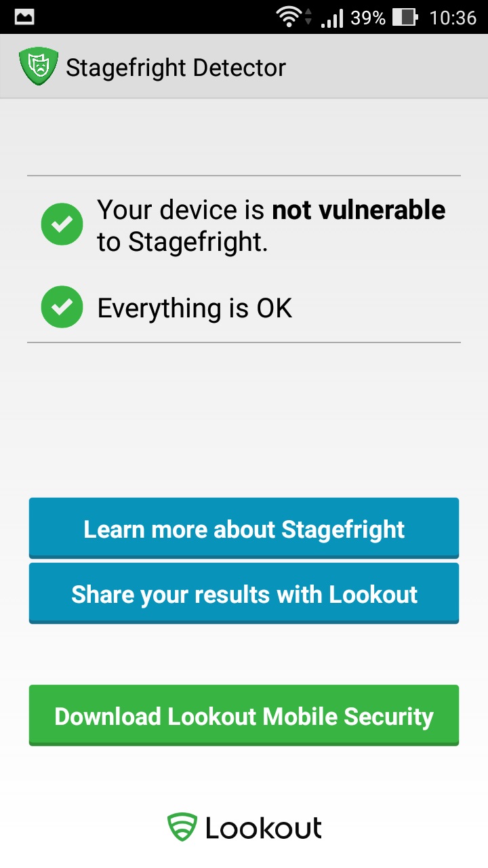
Task: Tap the Wi-Fi status icon
Action: (x=290, y=17)
